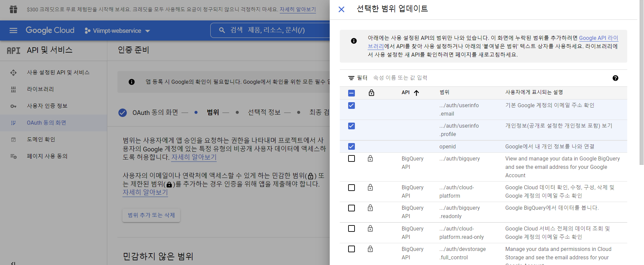644x265 pixels.
Task: Click 자세히 알아보기 after the 범위 description
Action: pyautogui.click(x=194, y=157)
